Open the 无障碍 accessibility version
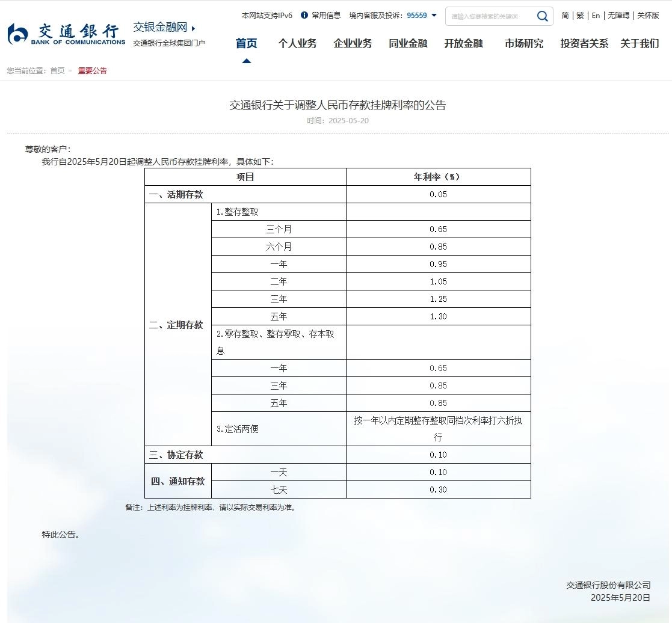 pyautogui.click(x=618, y=16)
